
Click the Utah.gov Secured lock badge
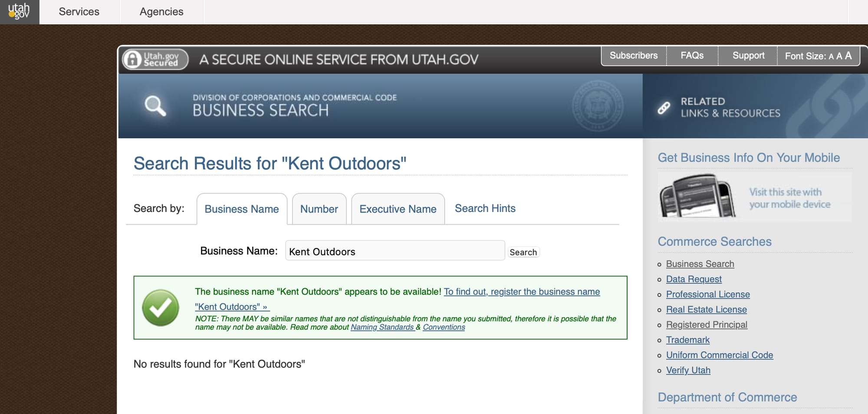click(155, 60)
